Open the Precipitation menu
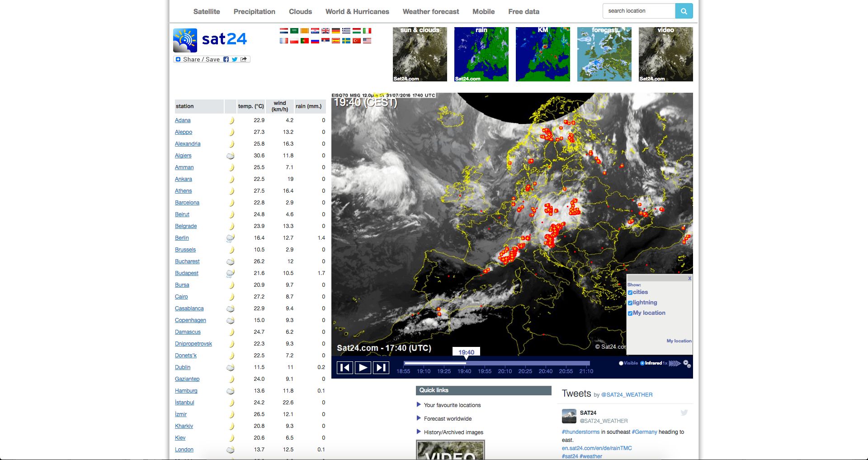 click(254, 12)
